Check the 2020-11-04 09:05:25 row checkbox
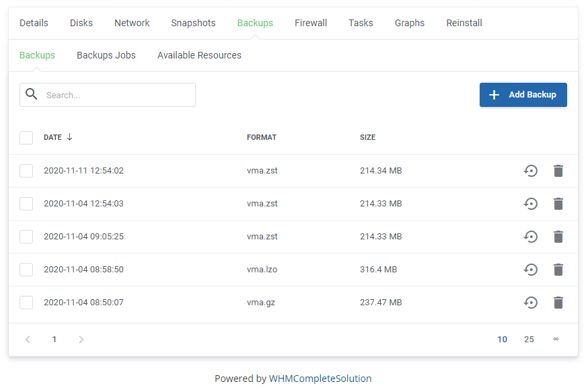 click(26, 237)
